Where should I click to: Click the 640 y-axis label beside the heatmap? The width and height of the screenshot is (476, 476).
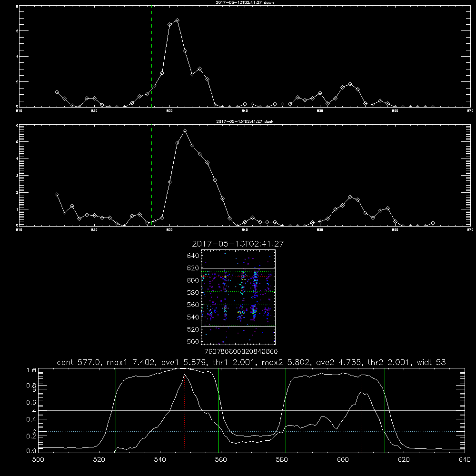tap(193, 256)
